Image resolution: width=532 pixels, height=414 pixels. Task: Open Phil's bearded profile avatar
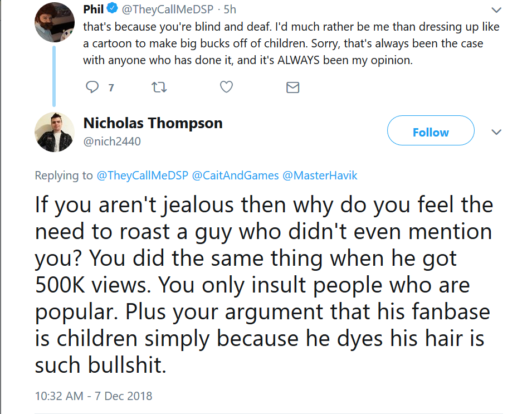pyautogui.click(x=55, y=22)
